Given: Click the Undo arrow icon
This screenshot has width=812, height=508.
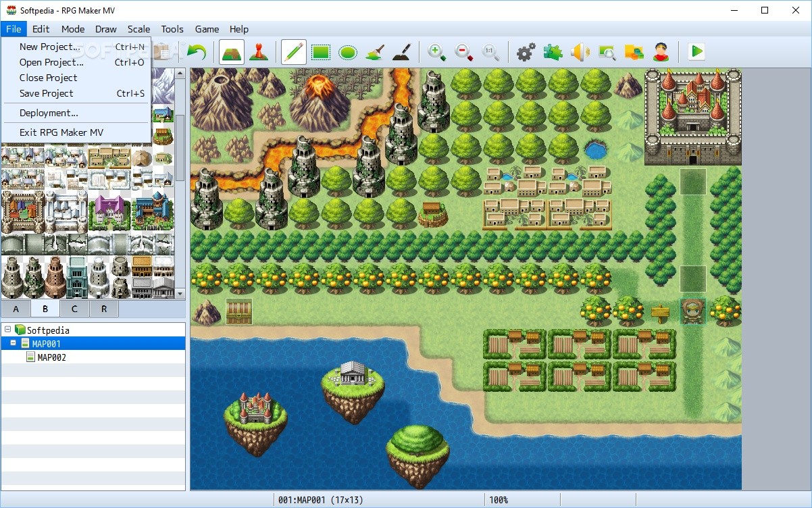Looking at the screenshot, I should click(197, 52).
